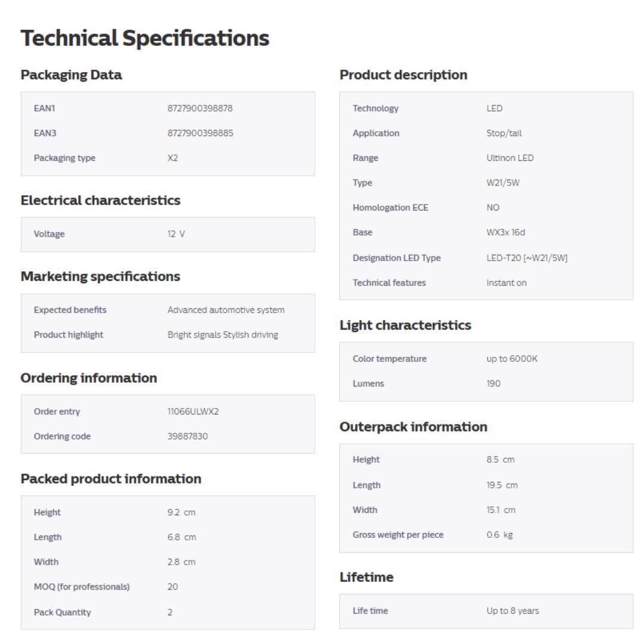Click the EAN1 value 8727900398878
This screenshot has height=644, width=644.
(x=200, y=108)
